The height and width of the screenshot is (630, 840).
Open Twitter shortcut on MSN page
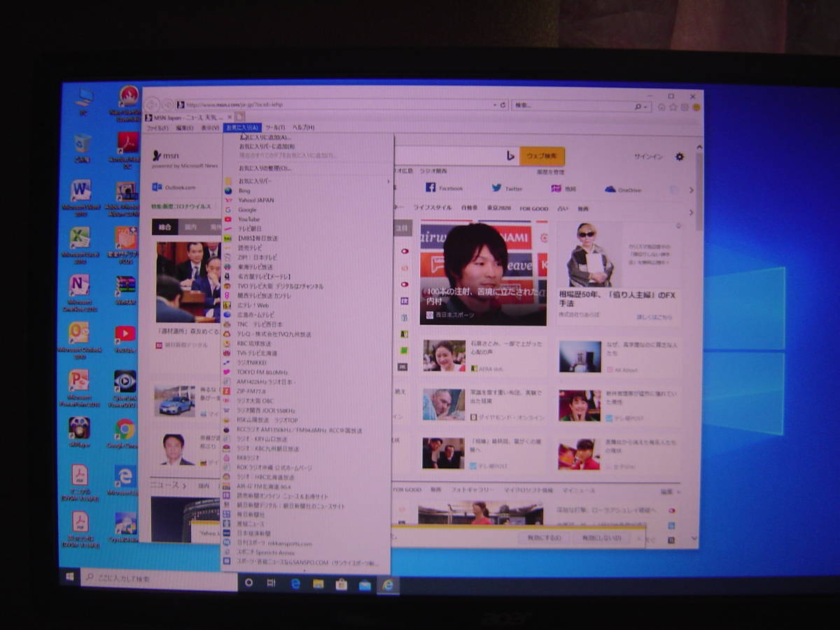507,188
